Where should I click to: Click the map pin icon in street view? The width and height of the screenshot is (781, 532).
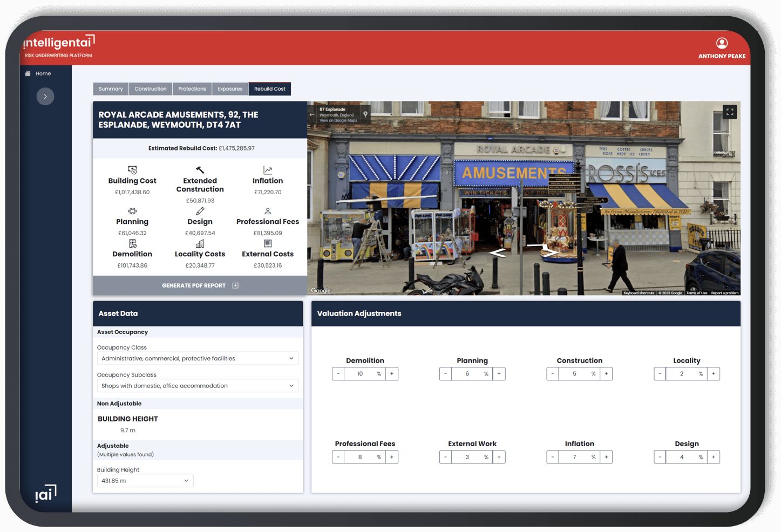tap(365, 114)
